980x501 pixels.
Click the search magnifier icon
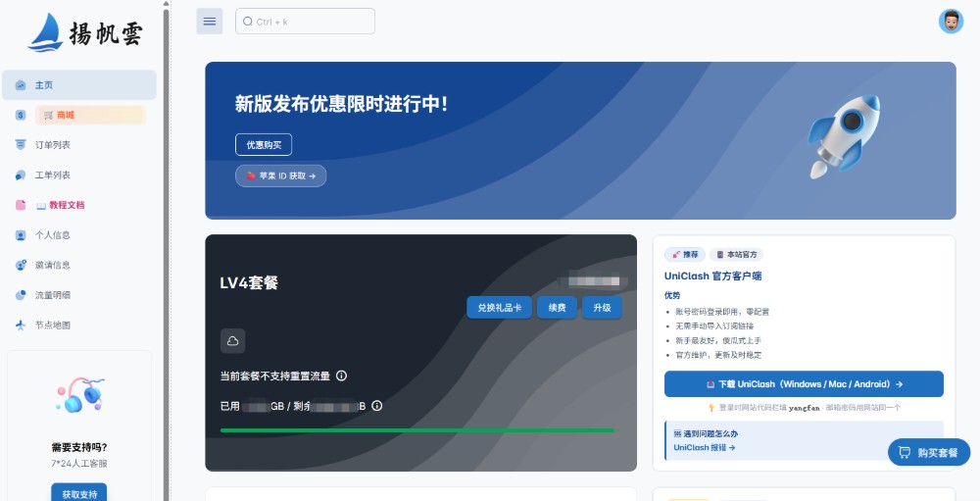coord(248,22)
